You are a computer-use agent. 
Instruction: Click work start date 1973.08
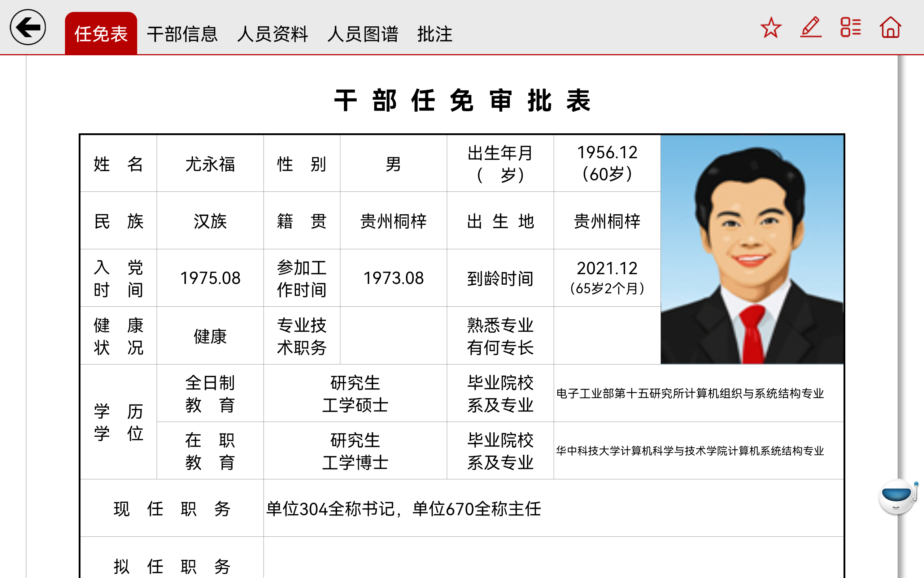point(393,278)
